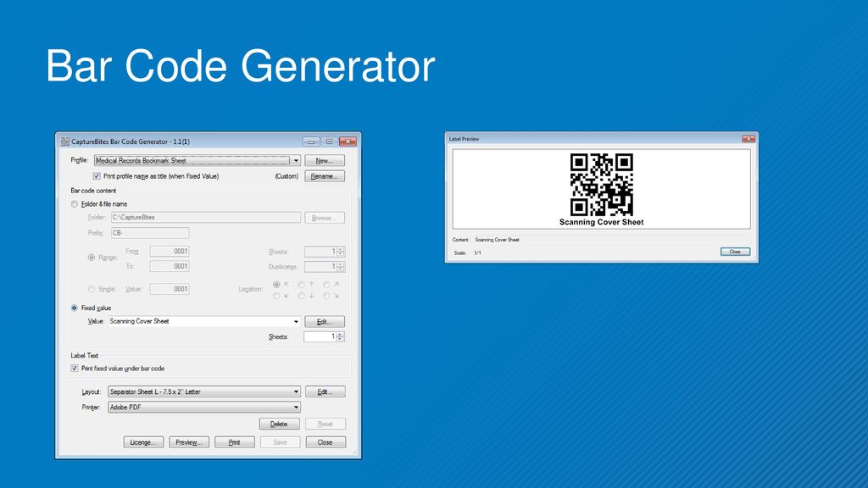Viewport: 868px width, 488px height.
Task: Click the "(Custom)" text beside profile
Action: 287,176
